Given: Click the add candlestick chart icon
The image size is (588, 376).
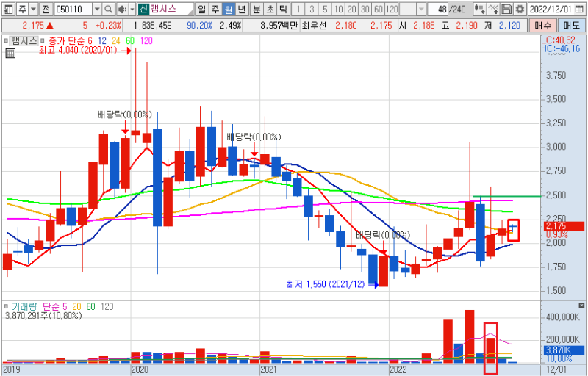Looking at the screenshot, I should click(x=479, y=9).
